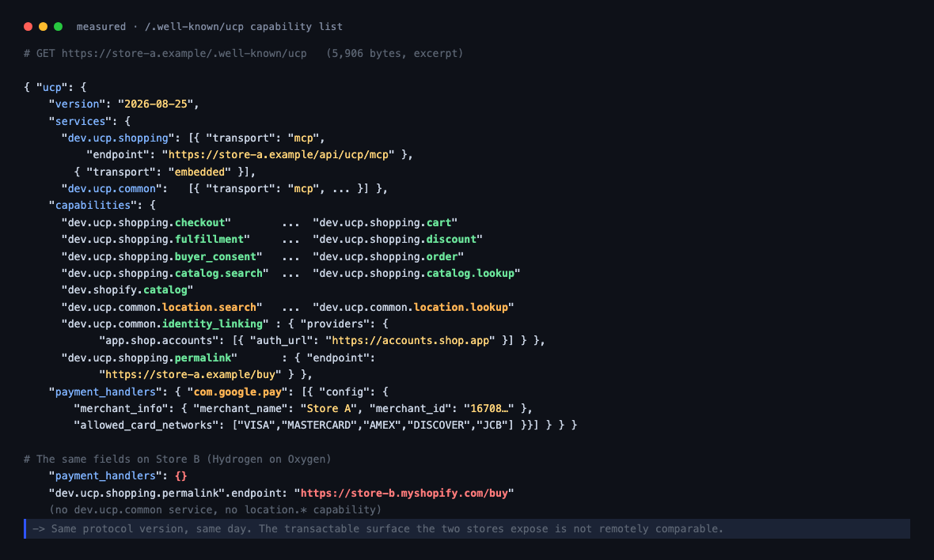Screen dimensions: 934x560
Task: Click the Store B Hydrogen on Oxygen comment
Action: point(177,460)
